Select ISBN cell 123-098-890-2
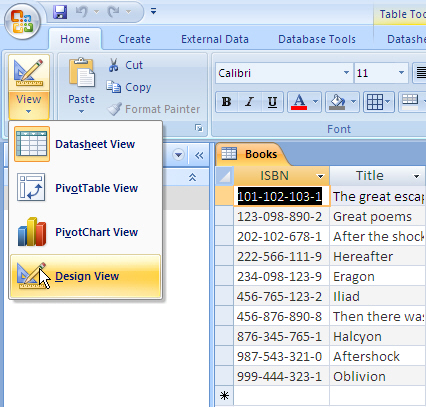Image resolution: width=426 pixels, height=407 pixels. coord(282,217)
